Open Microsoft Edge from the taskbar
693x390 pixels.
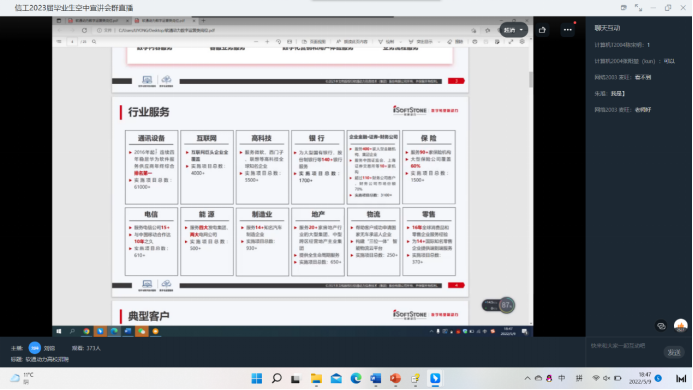[x=356, y=379]
